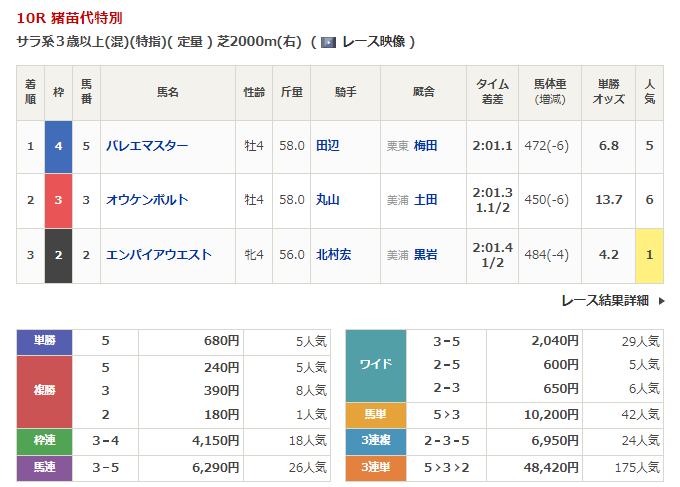
Task: View horse エンパイアウエスト profile
Action: click(x=158, y=255)
